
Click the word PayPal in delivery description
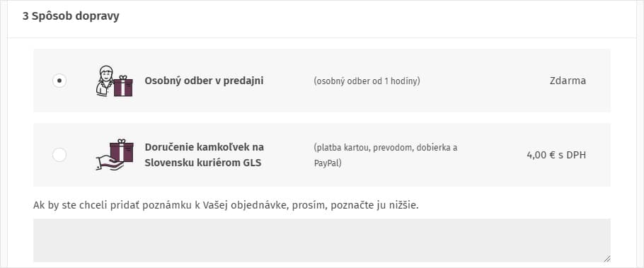click(x=326, y=163)
